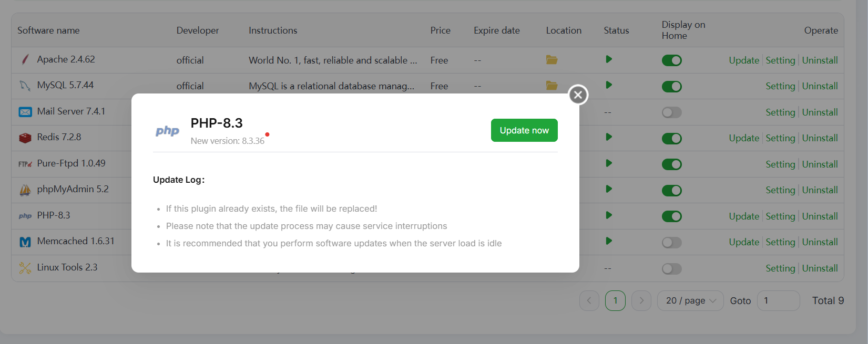Close the PHP-8.3 update dialog
Image resolution: width=868 pixels, height=344 pixels.
pos(578,95)
